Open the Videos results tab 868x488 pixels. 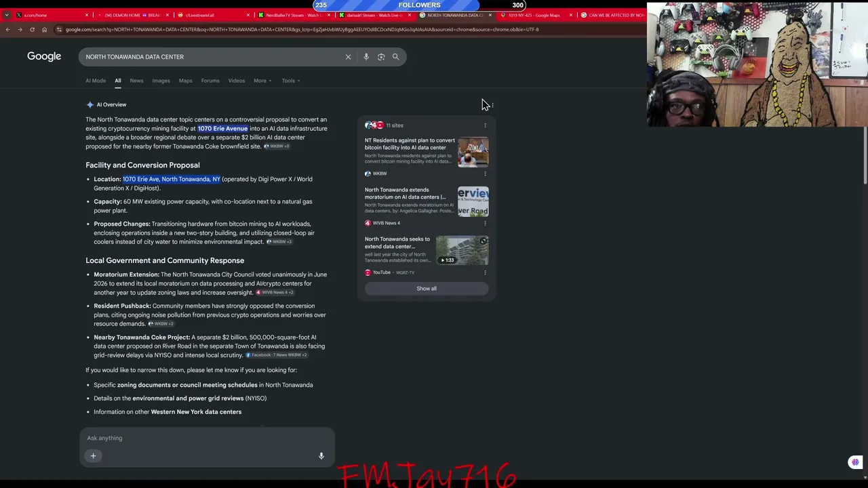tap(237, 81)
